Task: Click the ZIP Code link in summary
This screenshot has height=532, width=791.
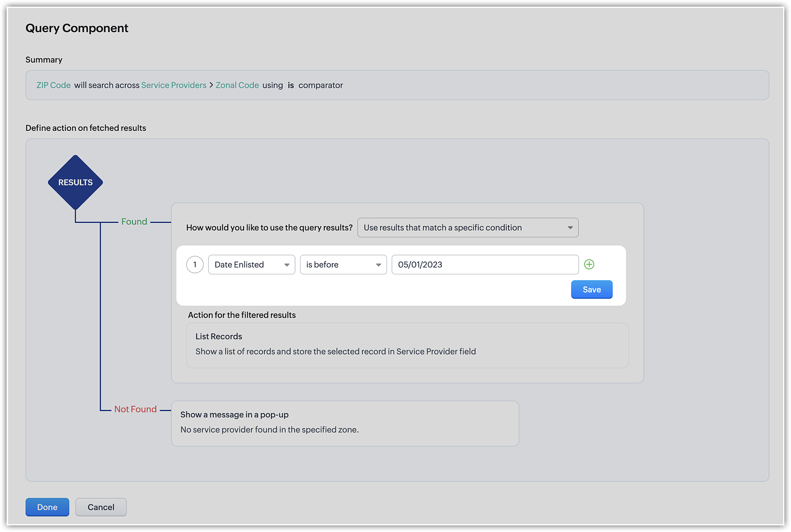Action: click(53, 85)
